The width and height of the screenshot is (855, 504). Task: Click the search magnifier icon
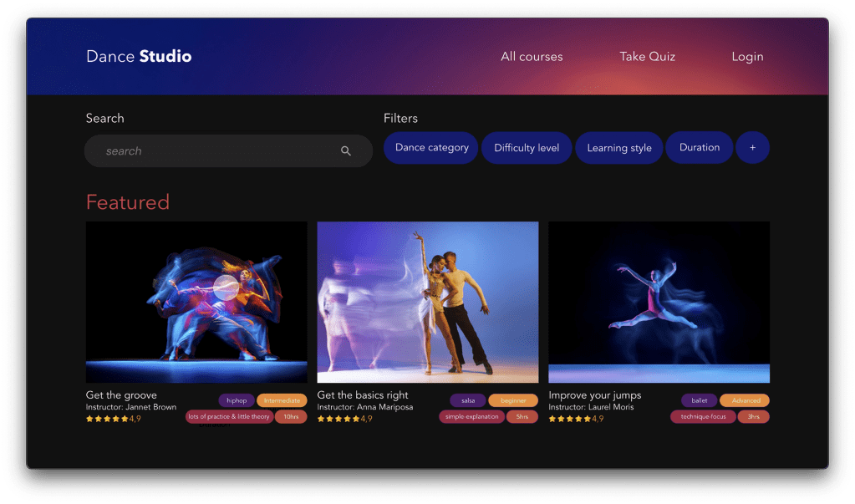(346, 151)
